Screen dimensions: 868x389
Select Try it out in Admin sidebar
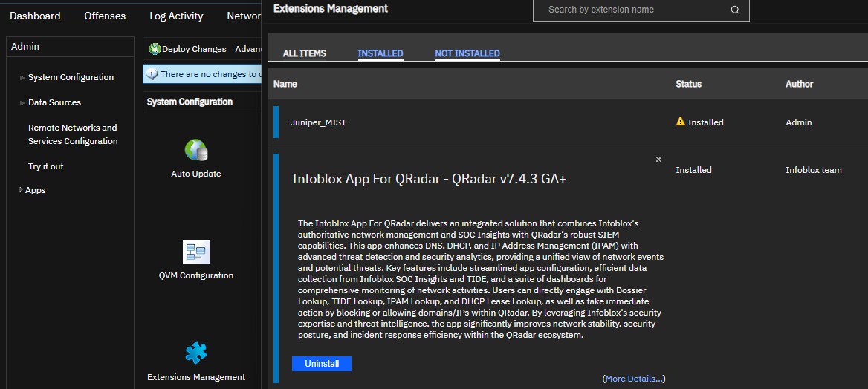(46, 166)
